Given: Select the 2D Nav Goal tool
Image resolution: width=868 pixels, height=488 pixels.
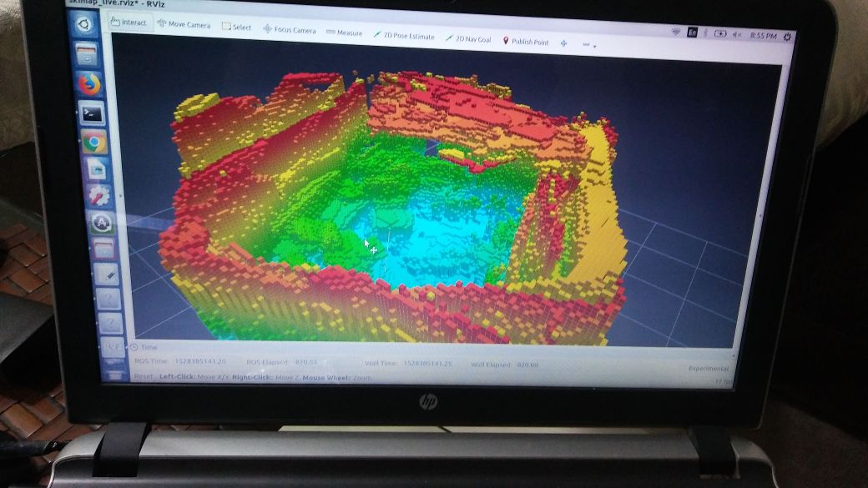Looking at the screenshot, I should tap(468, 38).
